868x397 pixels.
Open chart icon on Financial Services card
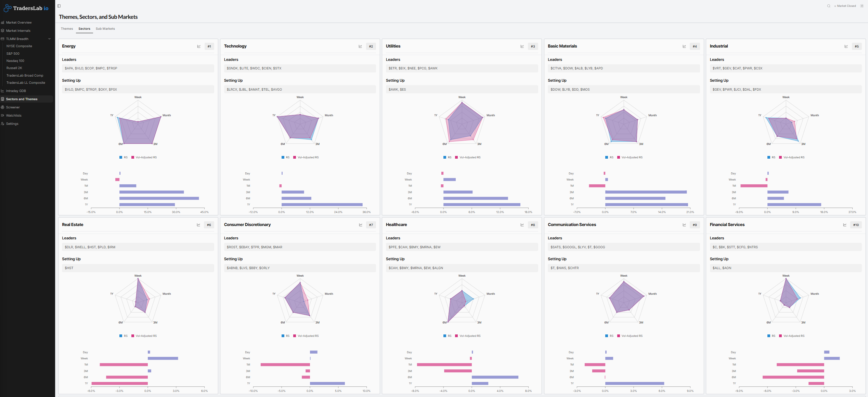(845, 225)
